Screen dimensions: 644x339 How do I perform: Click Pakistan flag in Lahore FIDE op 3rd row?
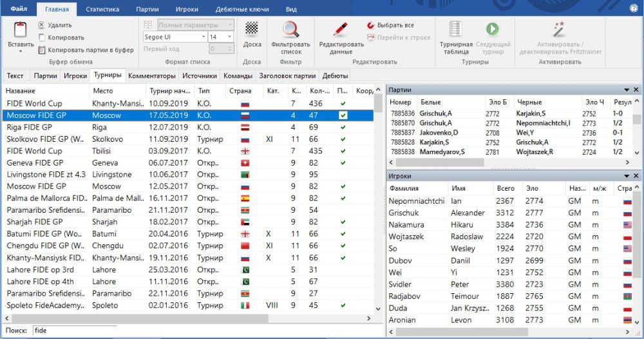[245, 270]
